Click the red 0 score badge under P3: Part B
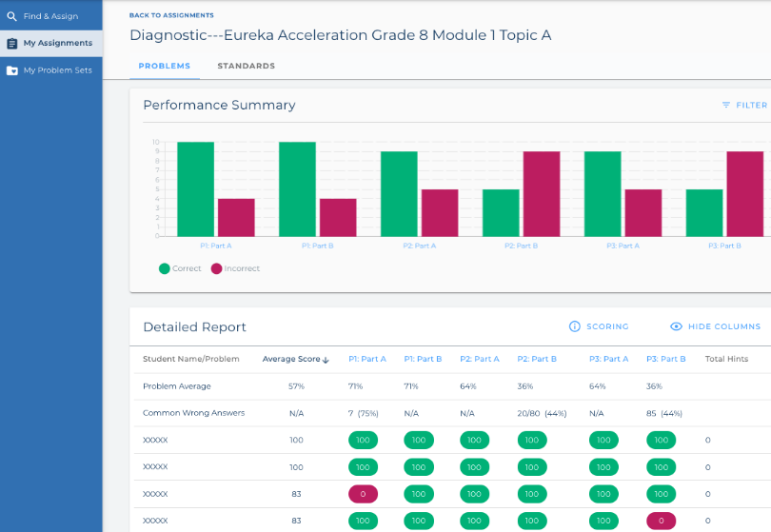This screenshot has height=532, width=771. tap(661, 521)
